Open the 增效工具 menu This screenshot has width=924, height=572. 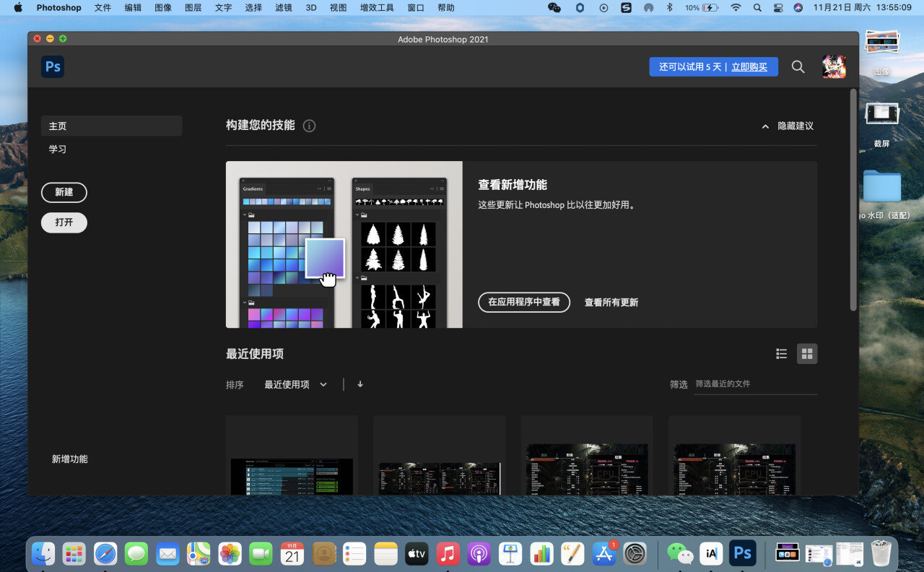377,7
